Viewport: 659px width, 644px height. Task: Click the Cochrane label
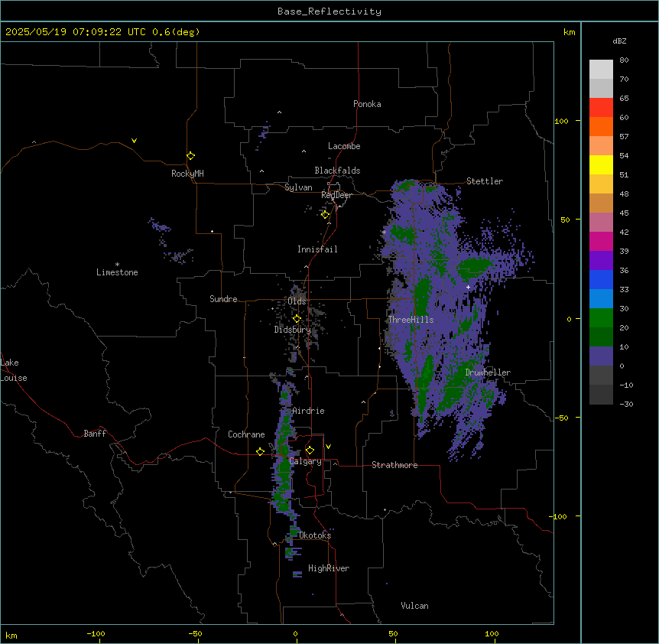click(x=246, y=434)
